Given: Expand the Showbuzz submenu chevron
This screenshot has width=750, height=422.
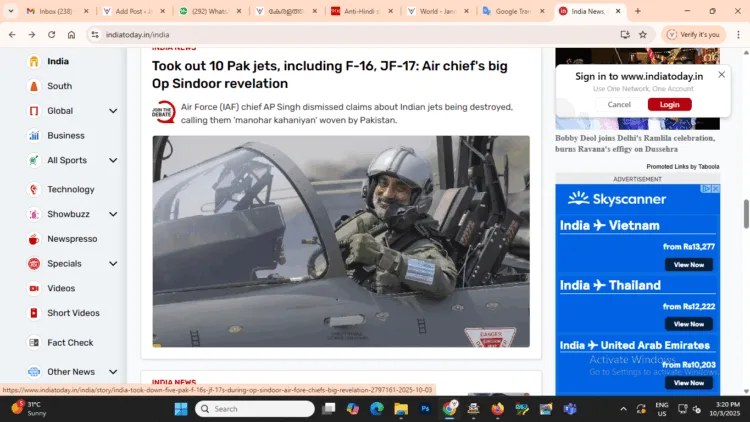Looking at the screenshot, I should 113,214.
